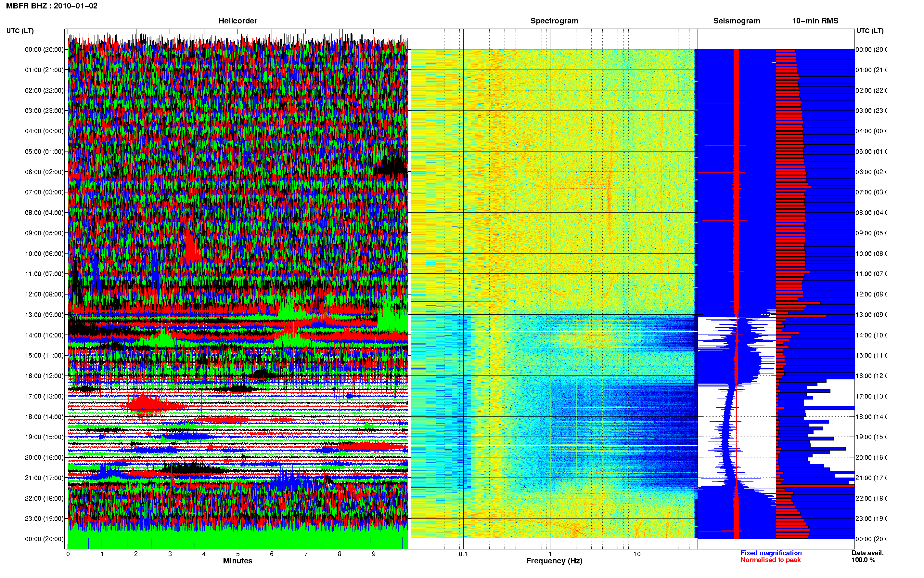The height and width of the screenshot is (578, 924).
Task: Click the 'Fixed magnification' legend text
Action: pos(771,553)
